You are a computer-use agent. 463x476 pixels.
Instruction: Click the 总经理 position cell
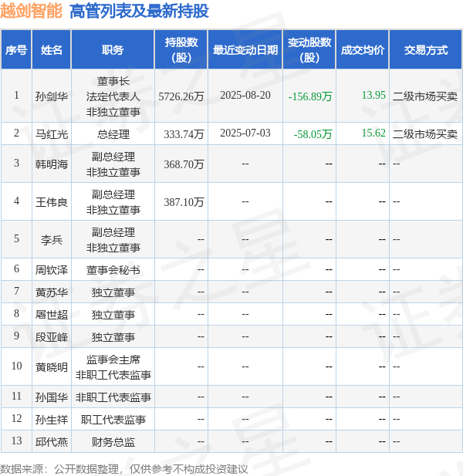pos(113,134)
